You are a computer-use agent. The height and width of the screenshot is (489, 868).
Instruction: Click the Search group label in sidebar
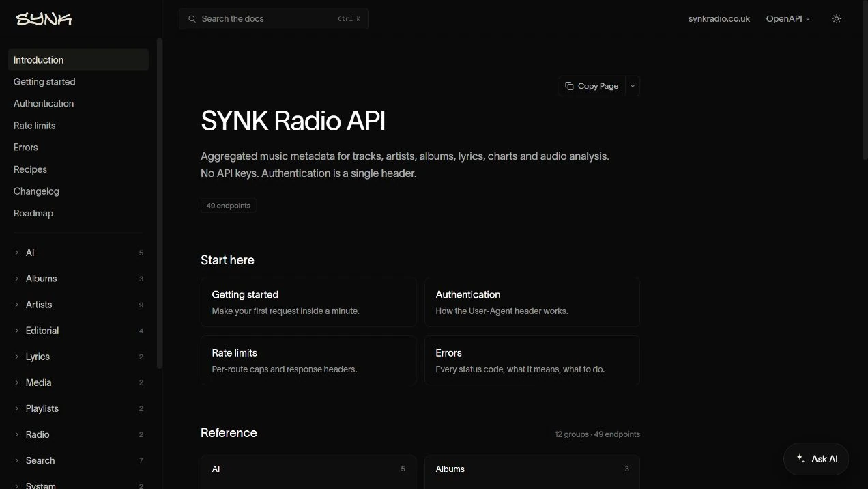click(40, 460)
